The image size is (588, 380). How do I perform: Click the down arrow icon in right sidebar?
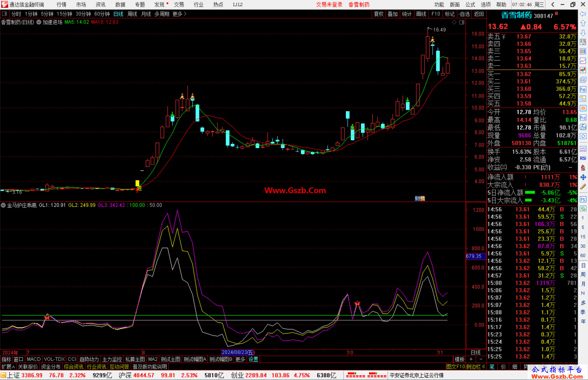[583, 33]
